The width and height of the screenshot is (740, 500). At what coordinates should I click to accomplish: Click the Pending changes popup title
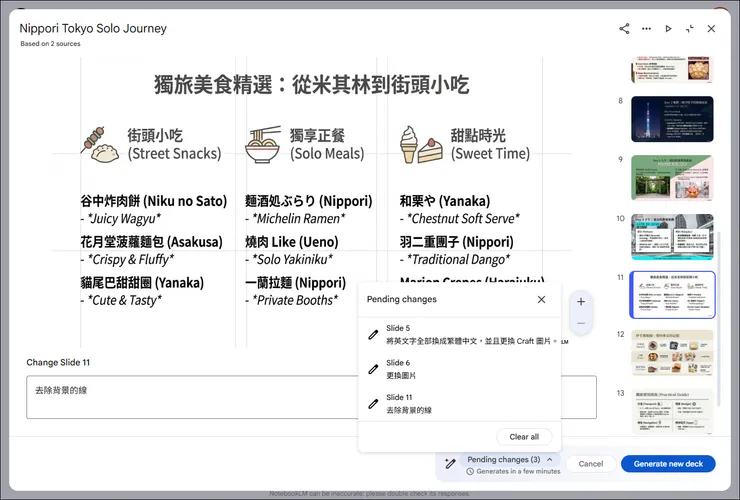(x=402, y=299)
